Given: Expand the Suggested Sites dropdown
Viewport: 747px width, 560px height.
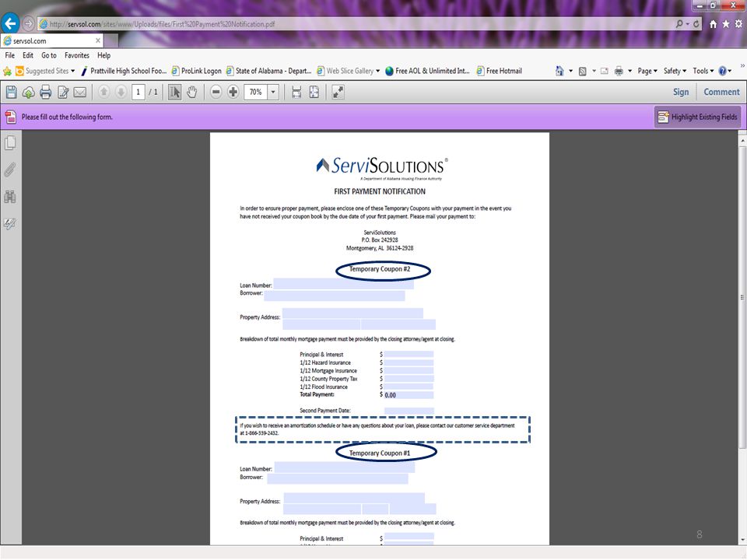Looking at the screenshot, I should pyautogui.click(x=73, y=71).
